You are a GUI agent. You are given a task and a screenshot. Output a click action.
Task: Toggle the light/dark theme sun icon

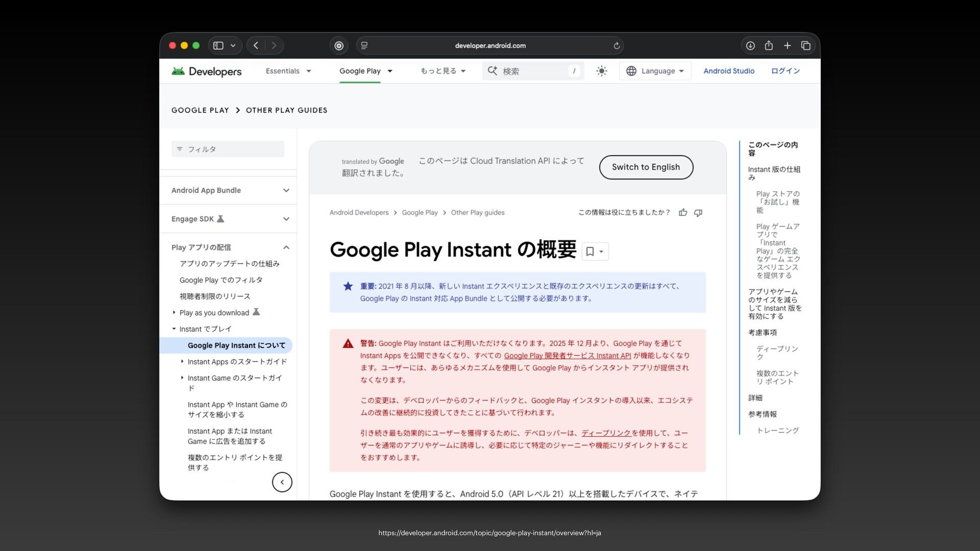click(602, 71)
